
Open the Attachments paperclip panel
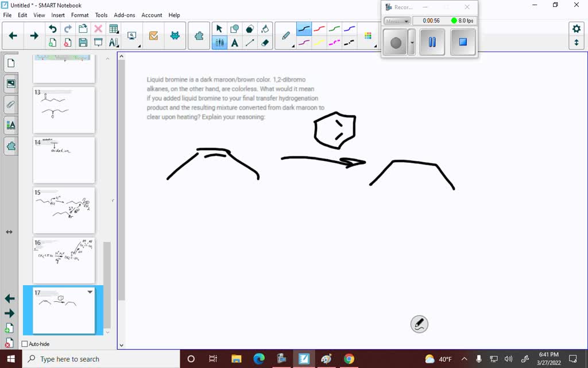[11, 104]
